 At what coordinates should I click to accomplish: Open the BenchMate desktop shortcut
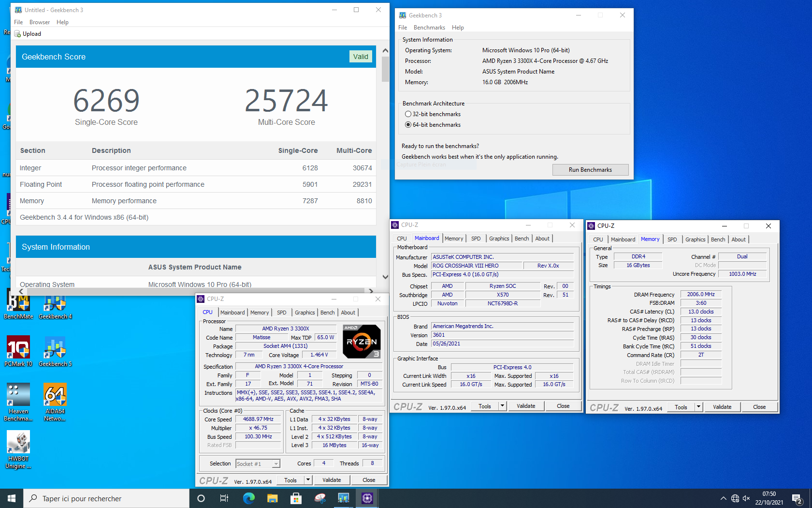pos(18,305)
